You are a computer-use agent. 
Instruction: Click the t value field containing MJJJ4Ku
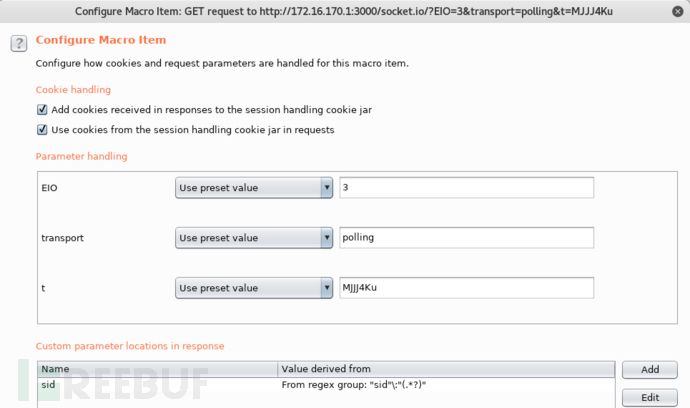click(466, 288)
